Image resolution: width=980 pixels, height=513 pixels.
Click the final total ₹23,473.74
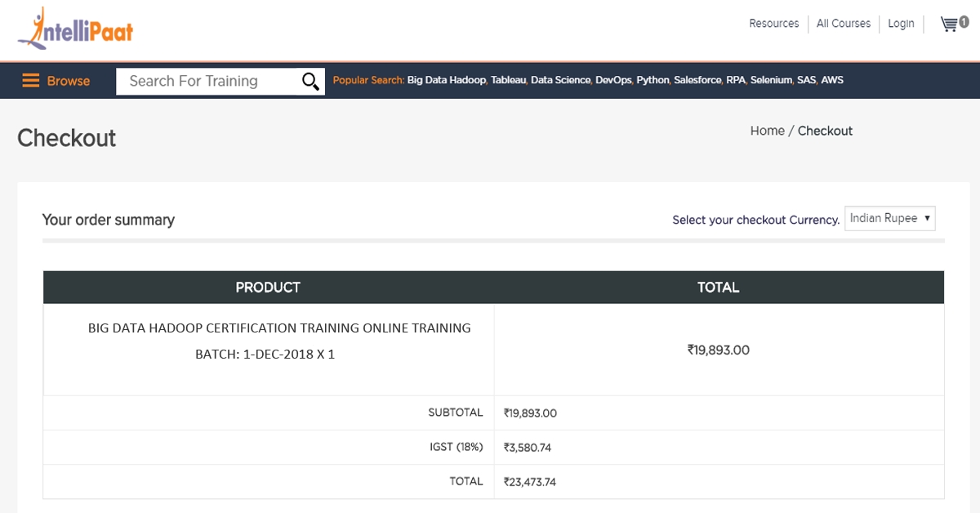click(530, 482)
